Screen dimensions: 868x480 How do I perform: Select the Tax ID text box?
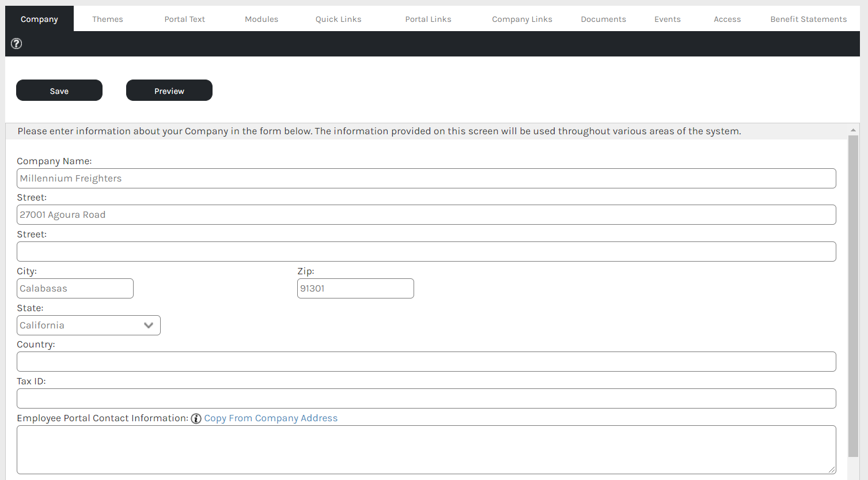(x=426, y=399)
